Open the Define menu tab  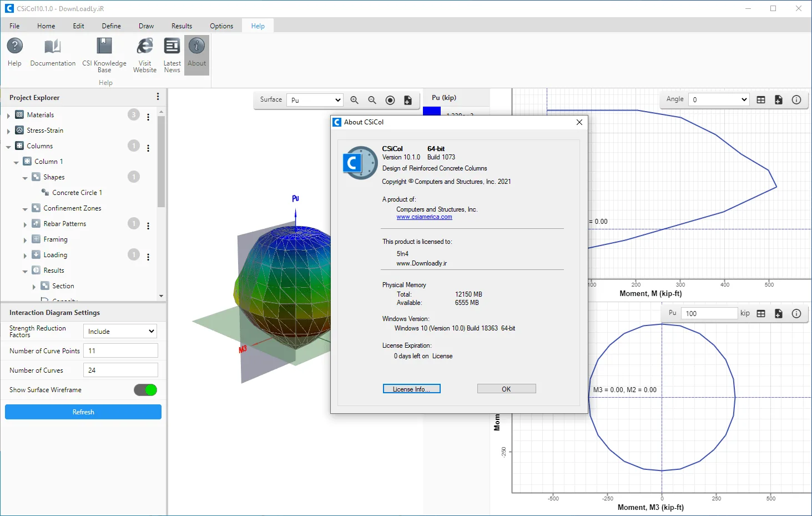tap(111, 26)
